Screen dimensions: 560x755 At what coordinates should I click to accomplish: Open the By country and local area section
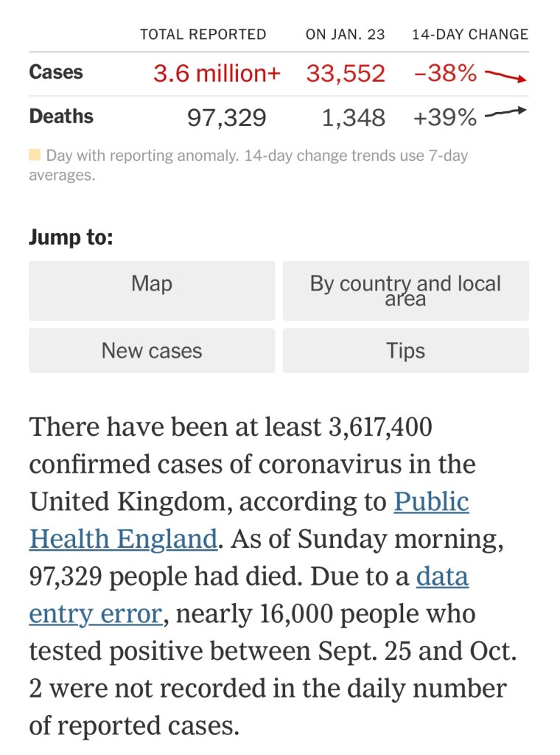405,290
